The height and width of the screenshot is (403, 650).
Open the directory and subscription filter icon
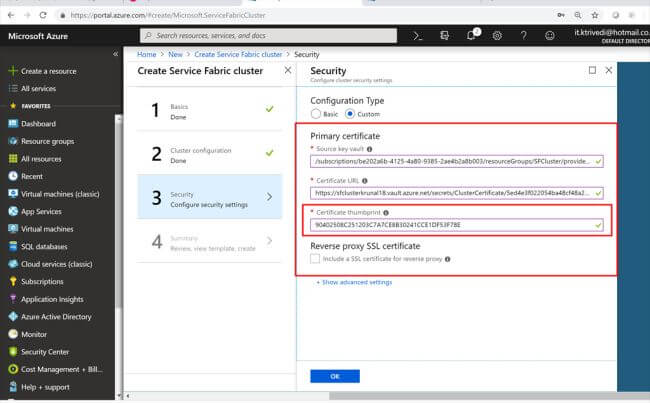444,36
